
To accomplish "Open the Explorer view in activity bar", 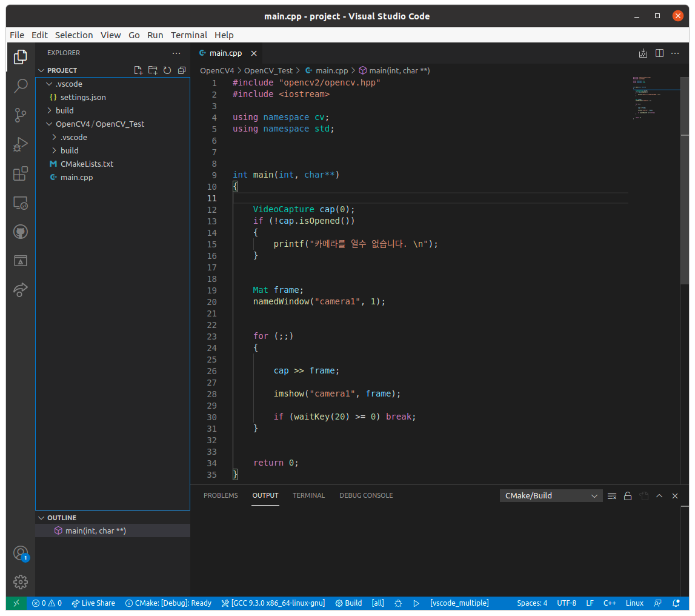I will click(x=21, y=57).
